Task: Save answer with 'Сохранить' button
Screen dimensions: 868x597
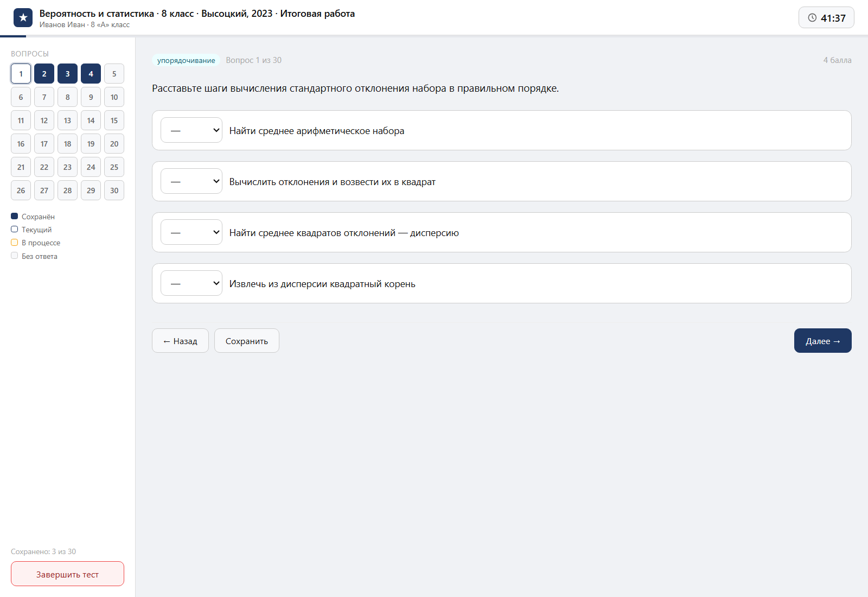Action: (x=247, y=341)
